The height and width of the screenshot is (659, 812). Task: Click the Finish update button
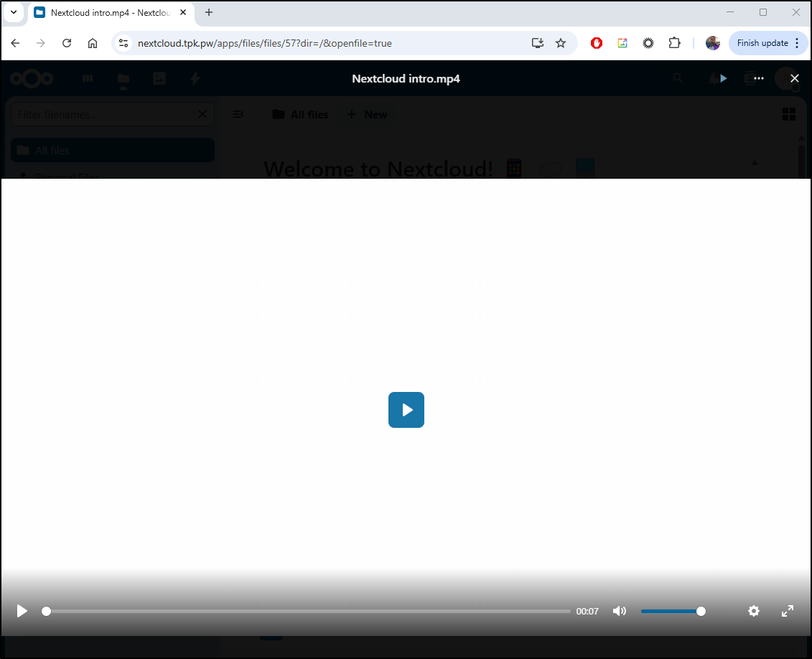point(762,43)
